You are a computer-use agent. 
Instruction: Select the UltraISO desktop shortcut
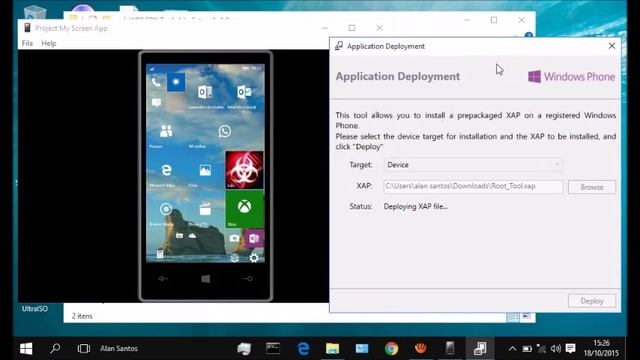click(x=35, y=309)
